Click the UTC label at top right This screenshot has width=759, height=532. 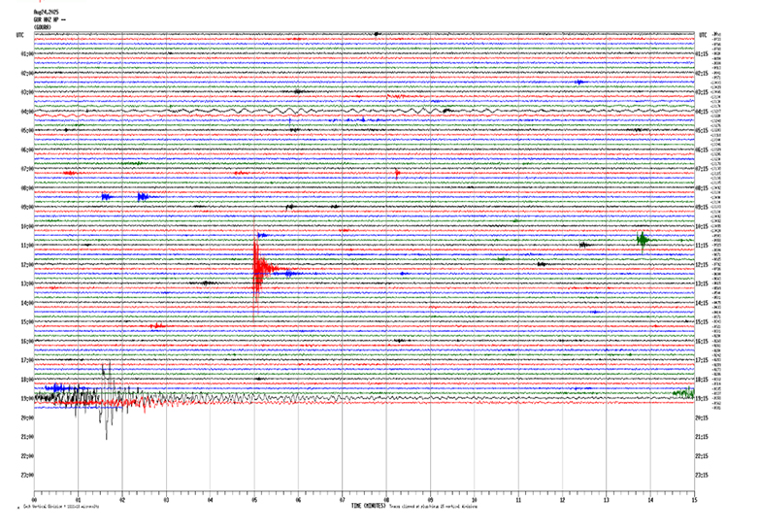[x=703, y=34]
